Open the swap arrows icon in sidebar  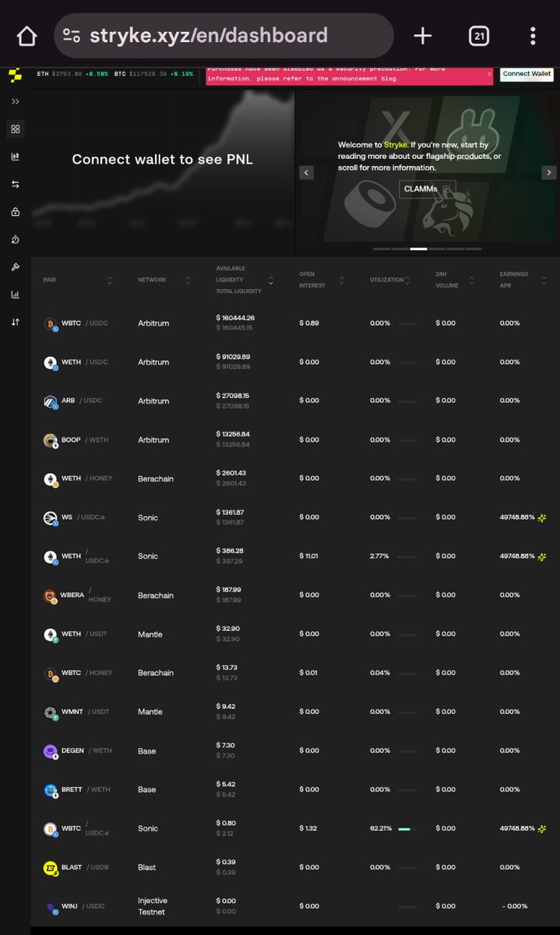(x=15, y=184)
